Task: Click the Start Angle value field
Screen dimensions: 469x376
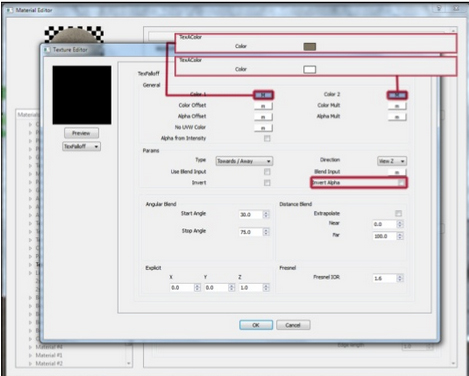Action: pyautogui.click(x=251, y=214)
